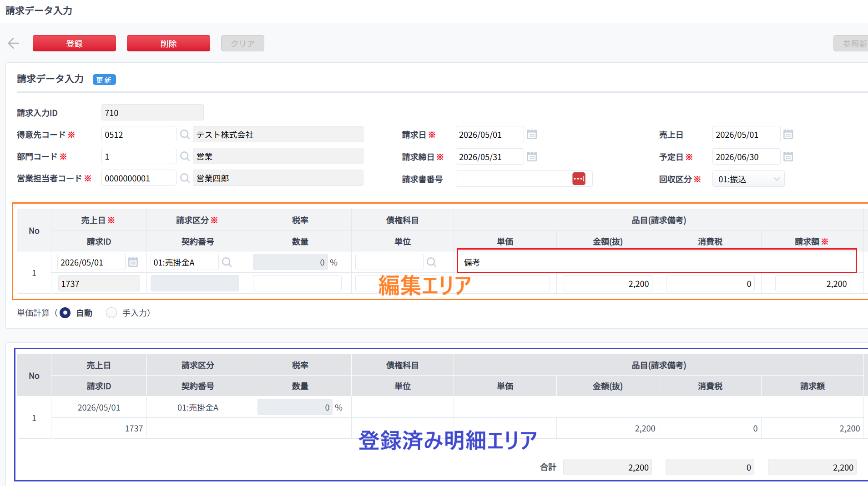Click the 税率 percent field in edit row

[290, 262]
